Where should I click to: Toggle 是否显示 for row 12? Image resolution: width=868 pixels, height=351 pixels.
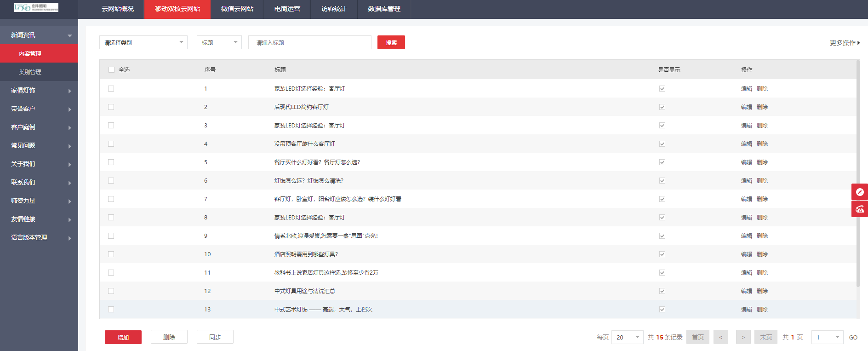click(x=662, y=291)
